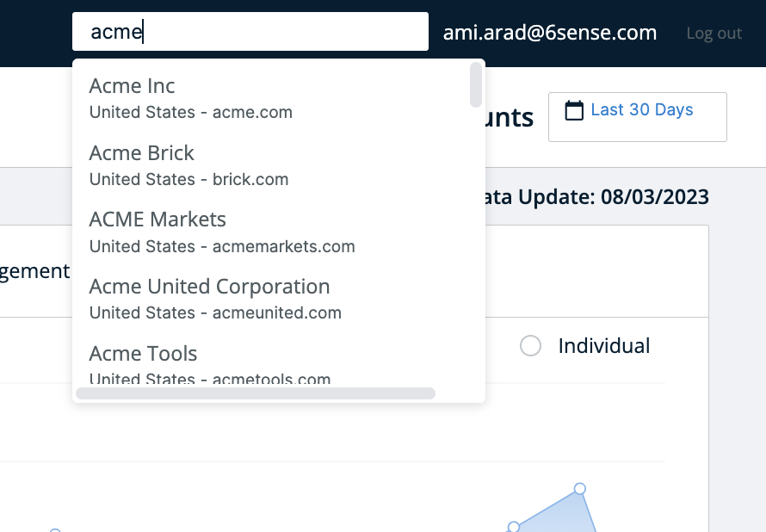Viewport: 766px width, 532px height.
Task: Click the ami.arad@6sense.com account email
Action: pyautogui.click(x=550, y=33)
